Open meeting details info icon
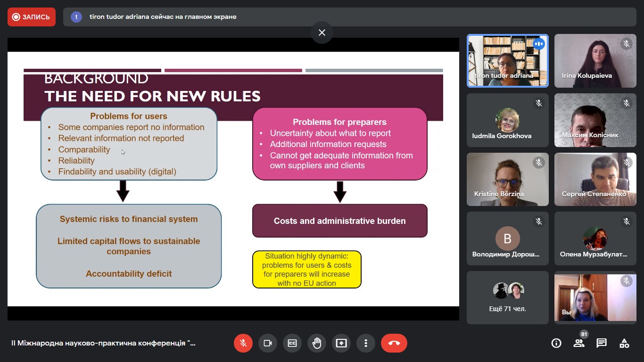This screenshot has height=362, width=644. (556, 343)
